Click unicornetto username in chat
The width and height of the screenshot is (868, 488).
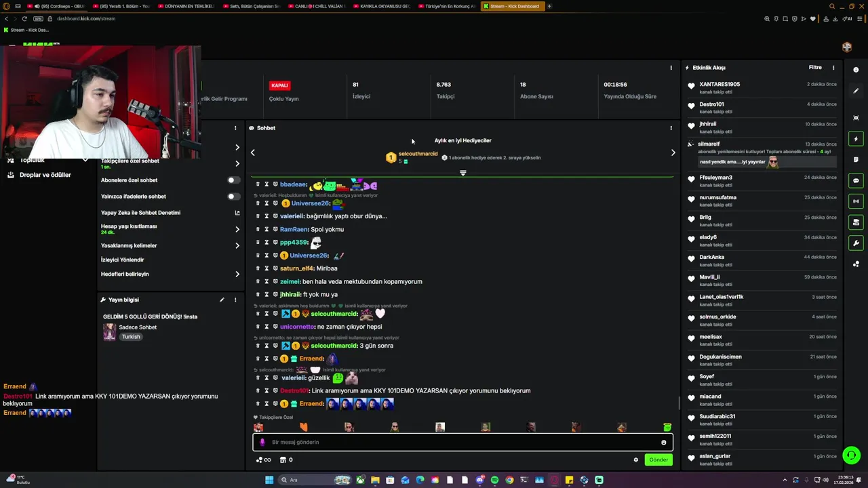click(x=298, y=327)
